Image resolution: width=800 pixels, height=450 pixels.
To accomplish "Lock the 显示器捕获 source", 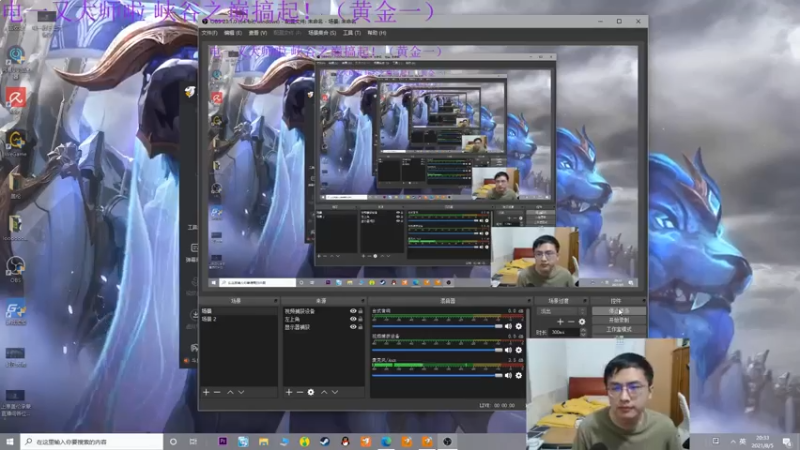I will point(360,327).
